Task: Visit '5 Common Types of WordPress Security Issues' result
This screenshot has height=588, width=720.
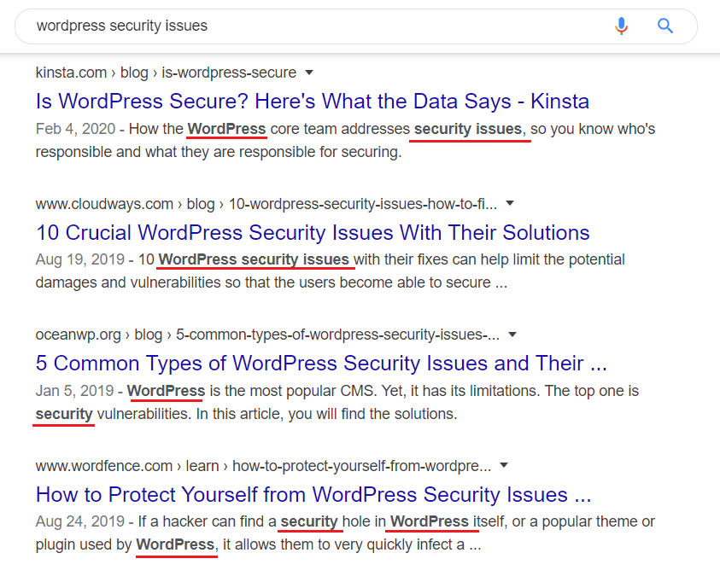Action: pos(321,363)
